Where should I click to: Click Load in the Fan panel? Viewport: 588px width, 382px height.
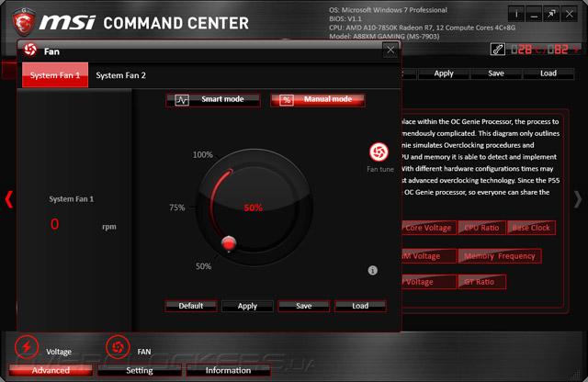pyautogui.click(x=360, y=306)
